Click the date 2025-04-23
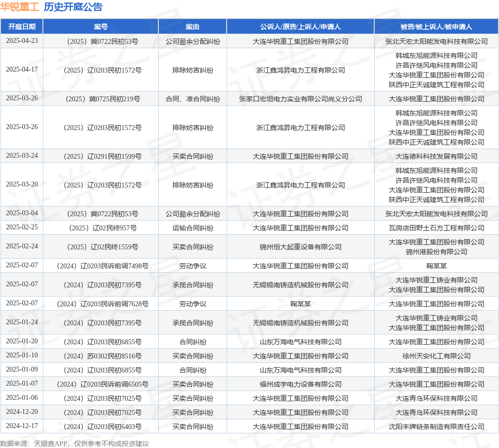Viewport: 499px width, 448px height. (x=21, y=41)
